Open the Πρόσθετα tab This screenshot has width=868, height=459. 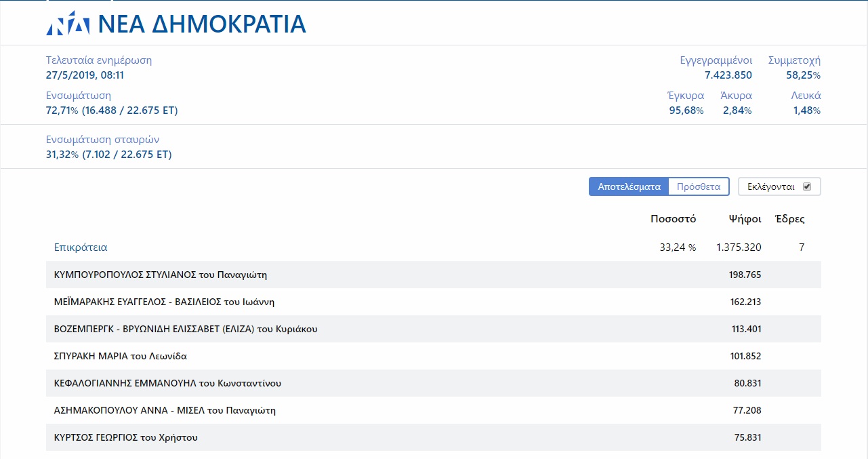coord(698,186)
